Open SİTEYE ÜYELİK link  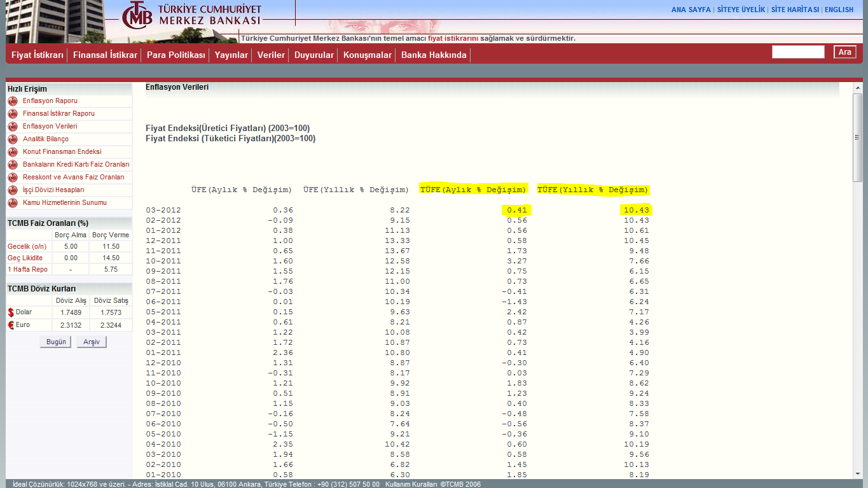point(741,10)
